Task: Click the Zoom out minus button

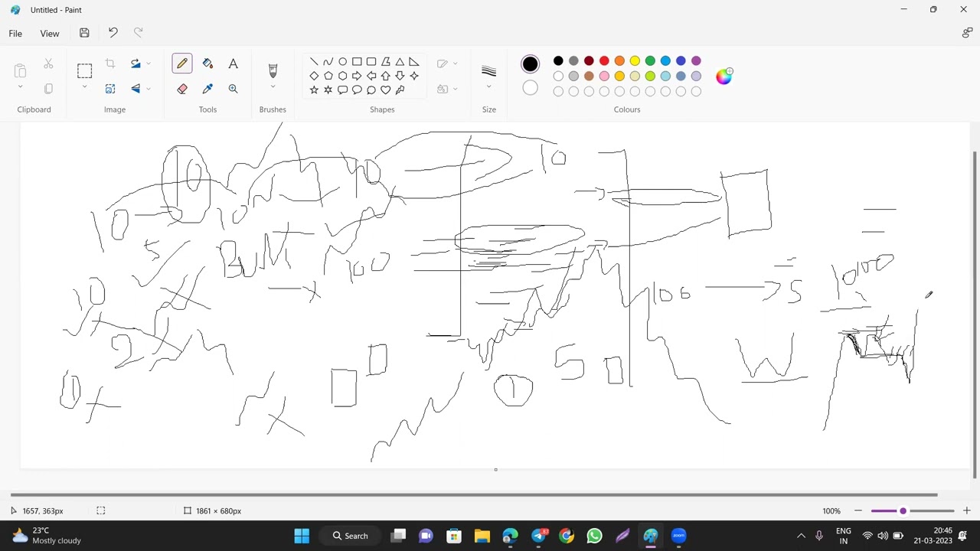Action: 858,510
